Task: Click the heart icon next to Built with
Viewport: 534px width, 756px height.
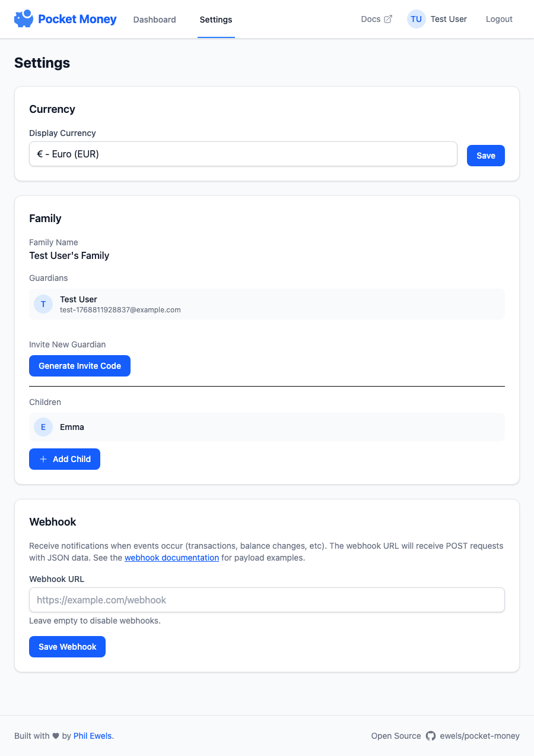Action: coord(57,736)
